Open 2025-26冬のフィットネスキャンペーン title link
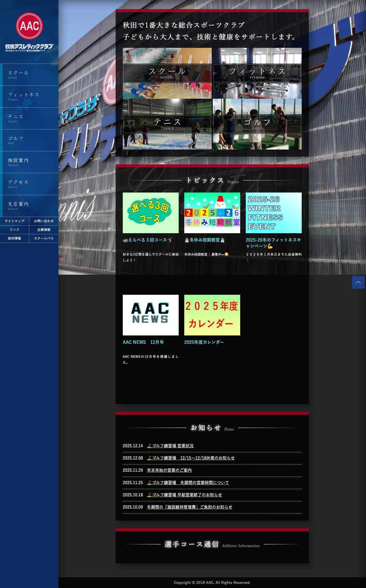Image resolution: width=366 pixels, height=588 pixels. (x=273, y=243)
